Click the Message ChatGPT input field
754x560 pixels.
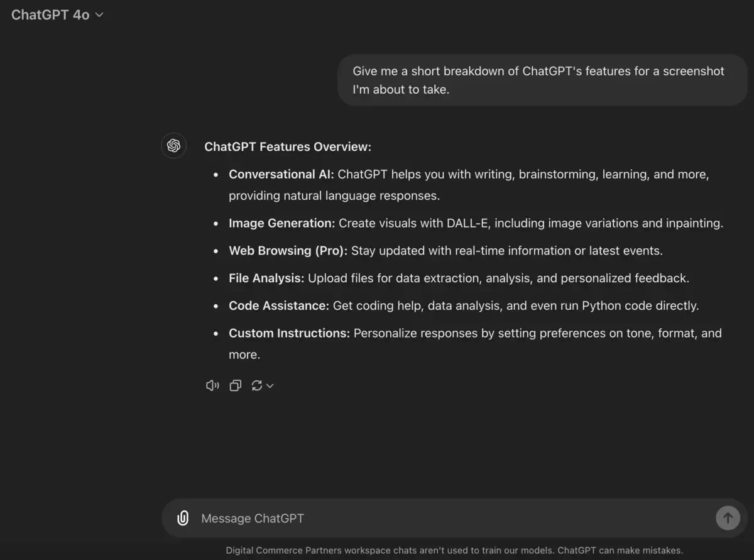pos(377,518)
